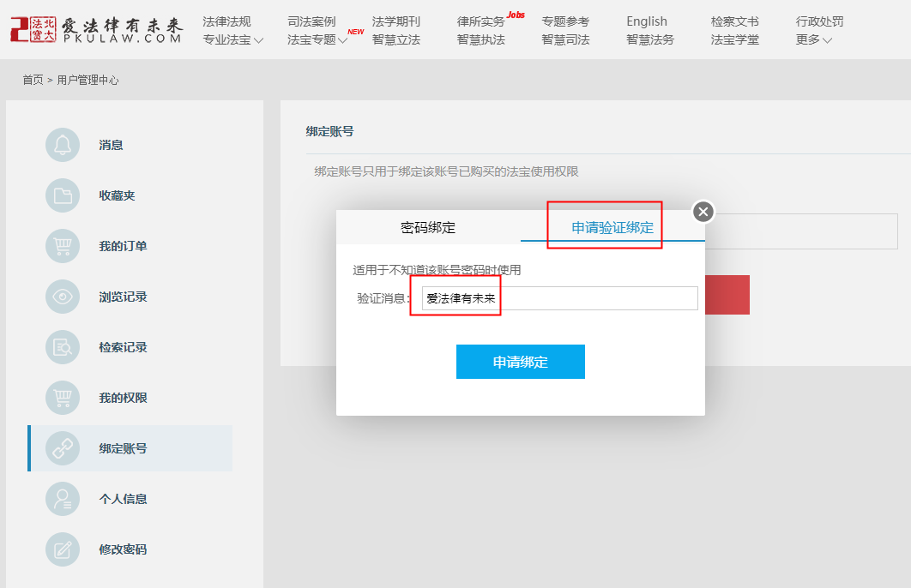Switch to the 密码绑定 tab
The width and height of the screenshot is (911, 588).
(428, 228)
